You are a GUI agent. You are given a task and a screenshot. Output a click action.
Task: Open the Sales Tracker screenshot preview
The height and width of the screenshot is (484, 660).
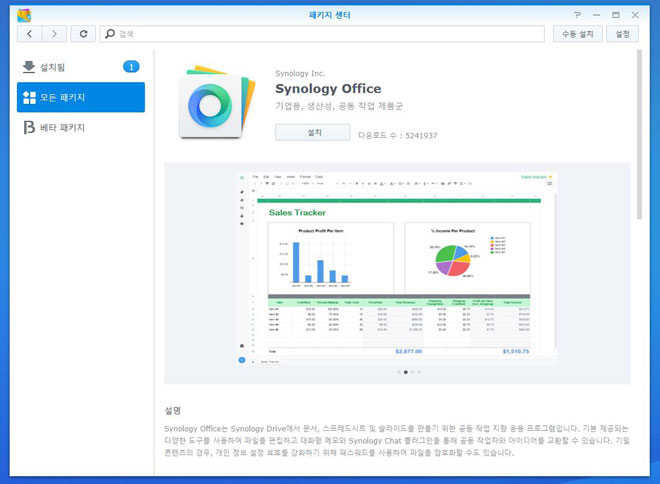tap(397, 269)
